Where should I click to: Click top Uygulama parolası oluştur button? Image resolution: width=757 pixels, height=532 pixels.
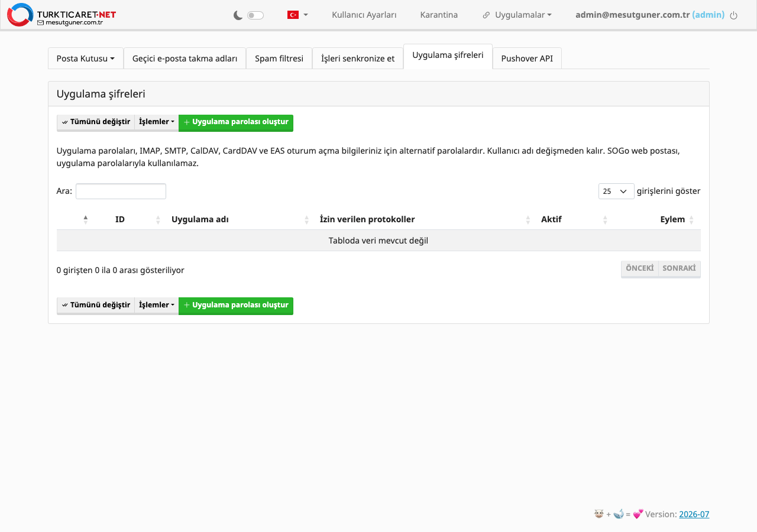(236, 122)
